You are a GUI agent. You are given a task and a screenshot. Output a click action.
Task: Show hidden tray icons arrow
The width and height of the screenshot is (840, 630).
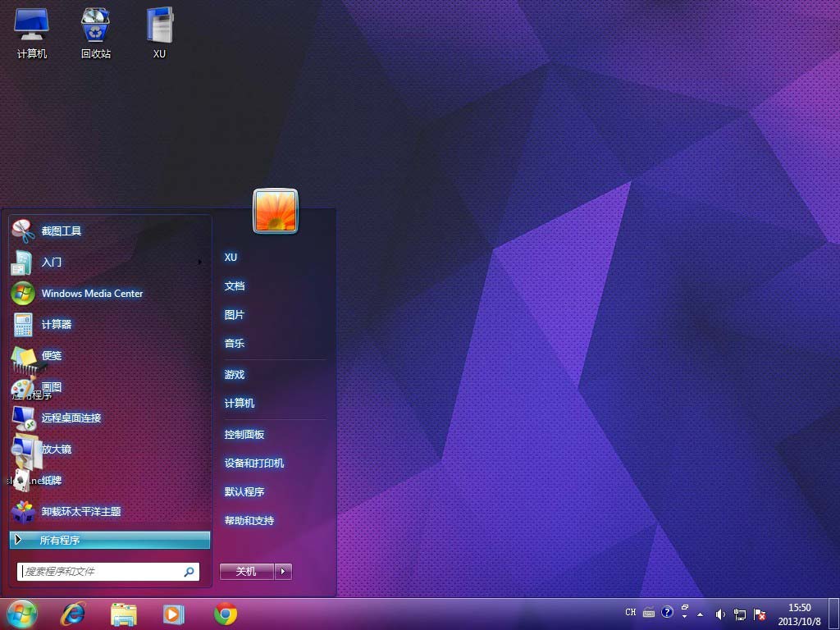coord(700,613)
